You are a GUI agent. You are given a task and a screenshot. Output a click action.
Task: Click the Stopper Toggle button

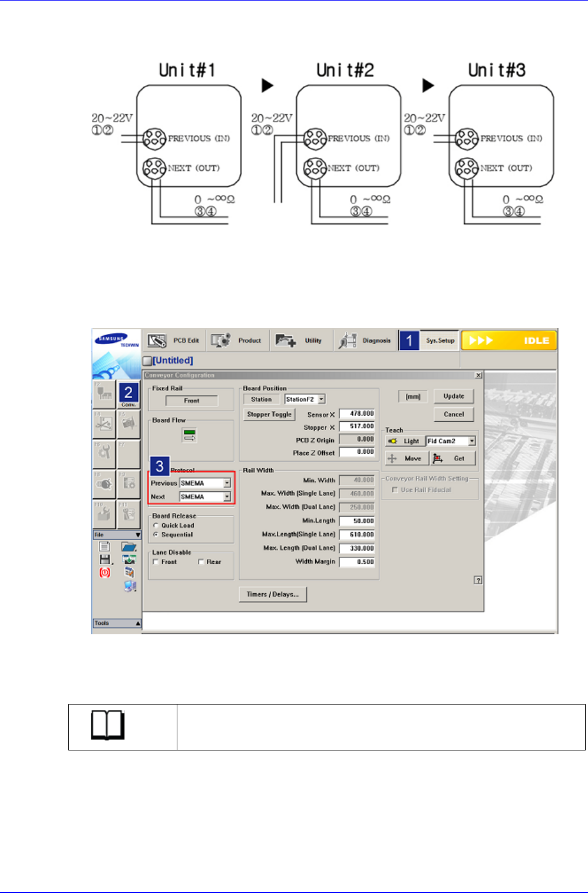[269, 414]
